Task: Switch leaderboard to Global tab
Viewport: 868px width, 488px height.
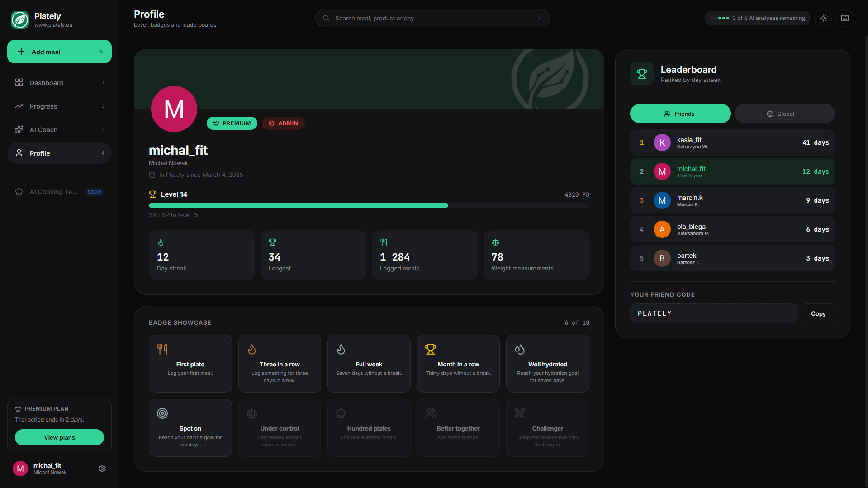Action: [x=785, y=114]
